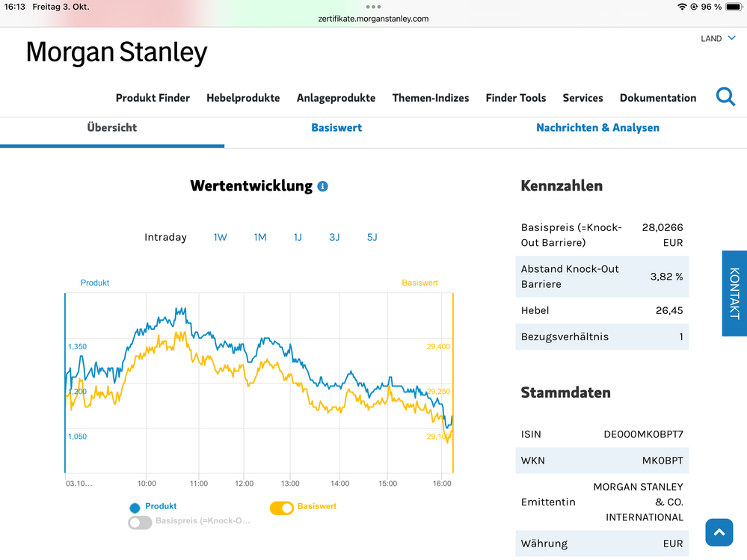
Task: Toggle the Produkt chart series
Action: tap(135, 508)
